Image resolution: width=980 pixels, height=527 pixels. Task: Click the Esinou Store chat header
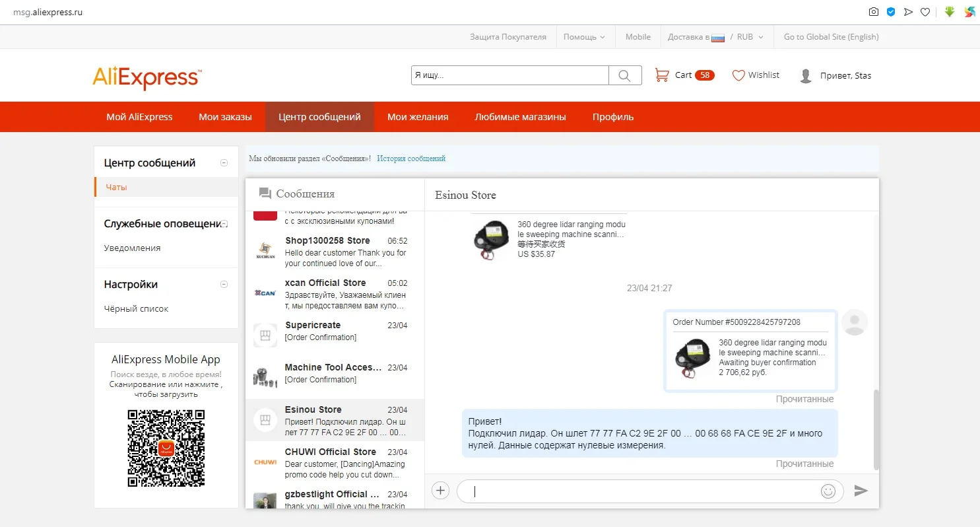tap(466, 195)
